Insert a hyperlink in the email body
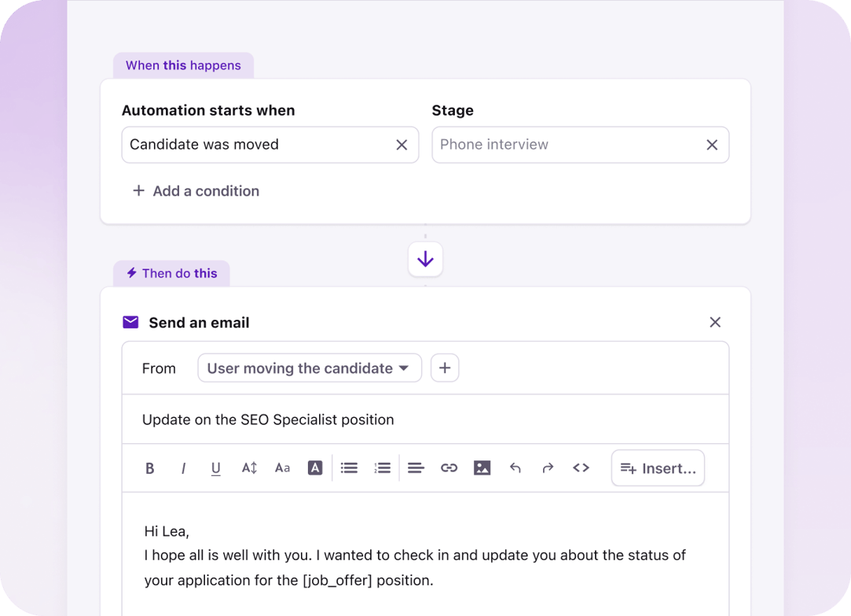Viewport: 851px width, 616px height. click(449, 467)
